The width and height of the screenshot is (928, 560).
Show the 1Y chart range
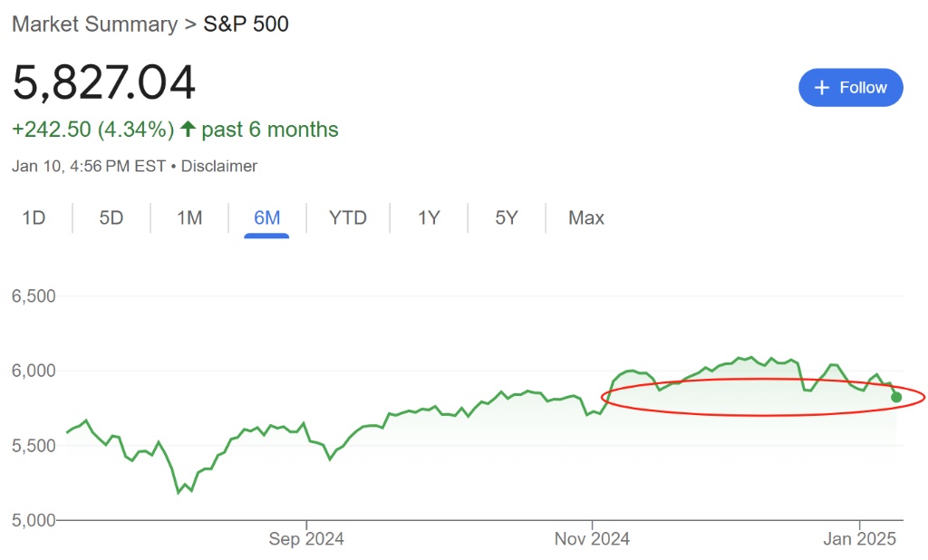point(429,218)
